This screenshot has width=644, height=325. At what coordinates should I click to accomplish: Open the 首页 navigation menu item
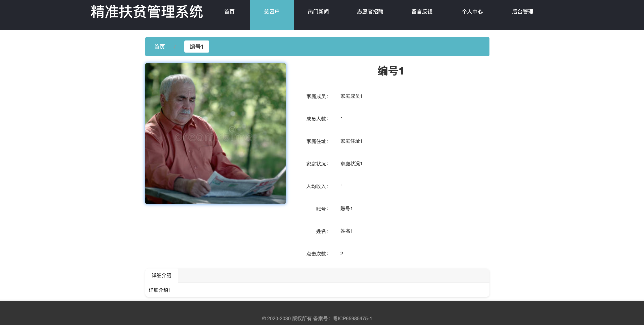[x=229, y=12]
